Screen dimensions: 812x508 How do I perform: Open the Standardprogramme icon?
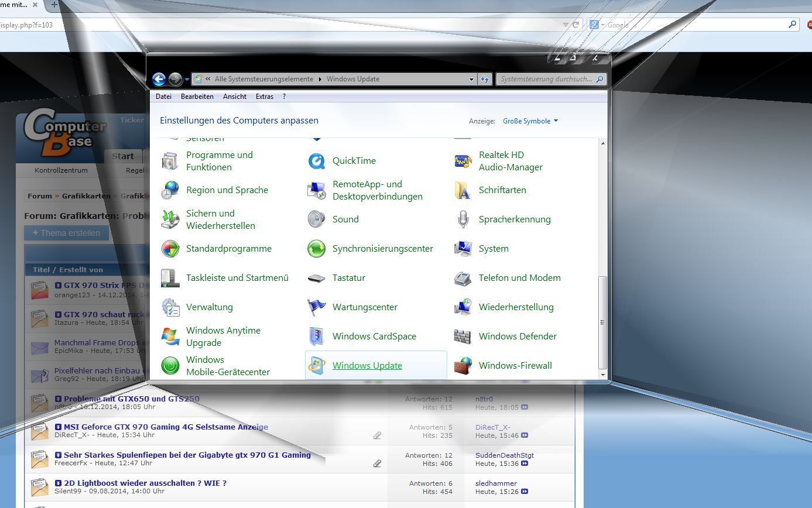tap(170, 249)
